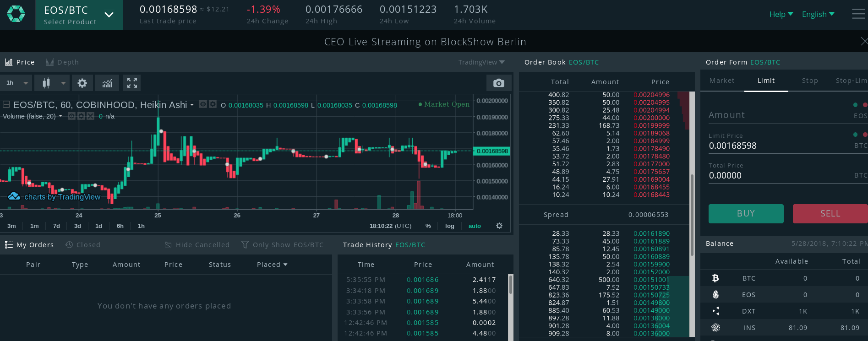Click the BTC coin icon in Balance
The height and width of the screenshot is (341, 868).
click(x=715, y=278)
